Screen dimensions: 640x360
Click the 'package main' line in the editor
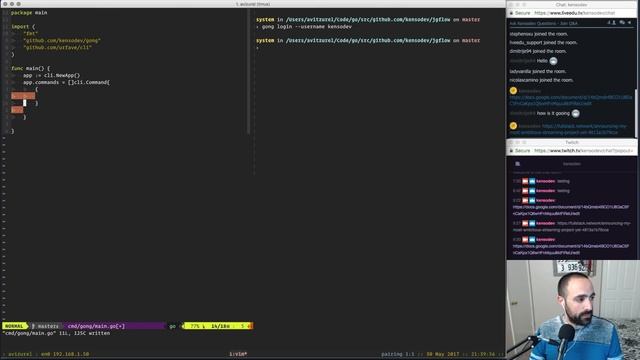[x=29, y=13]
